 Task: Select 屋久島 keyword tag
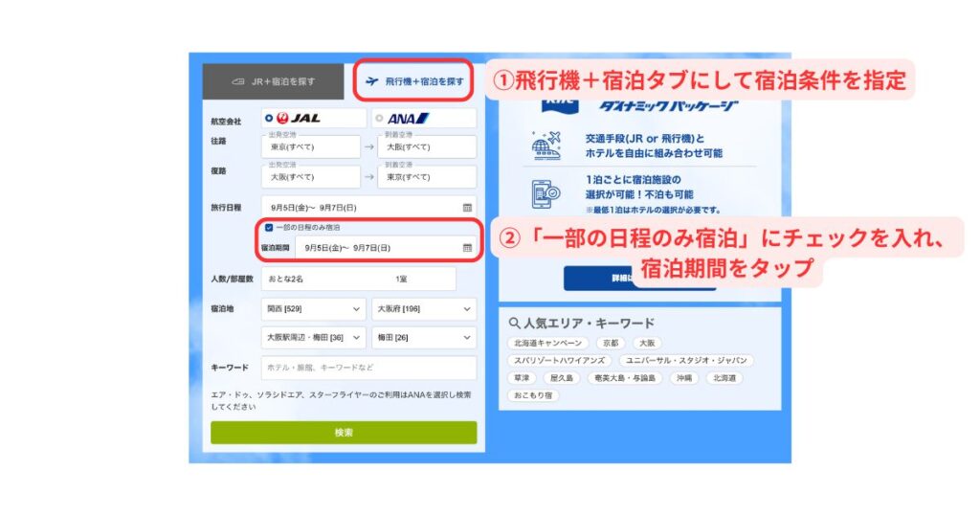[562, 378]
